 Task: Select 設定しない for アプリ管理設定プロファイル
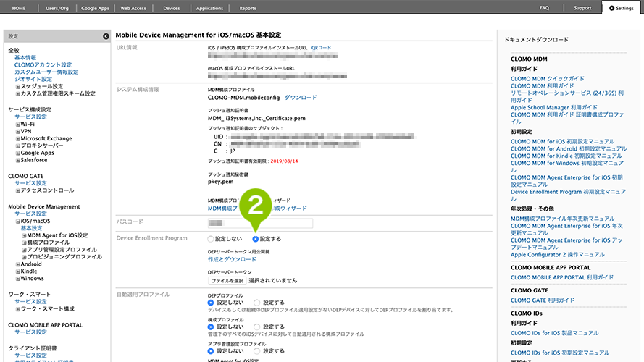[211, 351]
